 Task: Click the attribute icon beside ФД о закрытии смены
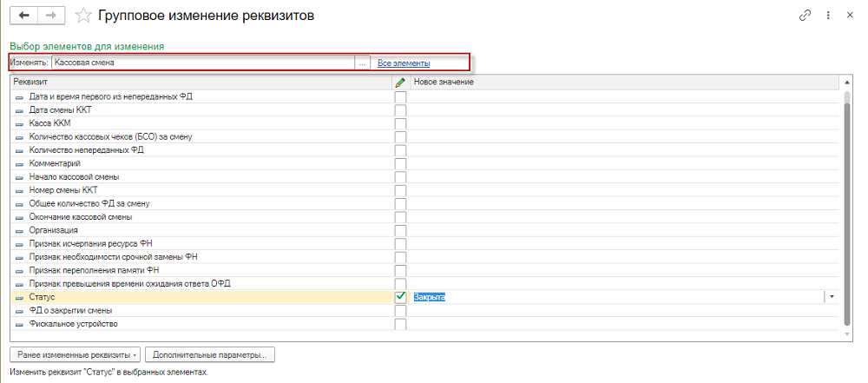point(20,311)
